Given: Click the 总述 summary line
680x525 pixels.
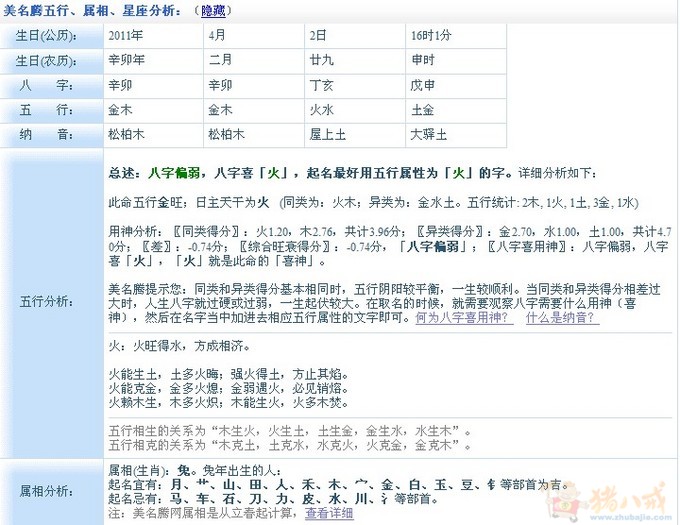Looking at the screenshot, I should (352, 173).
